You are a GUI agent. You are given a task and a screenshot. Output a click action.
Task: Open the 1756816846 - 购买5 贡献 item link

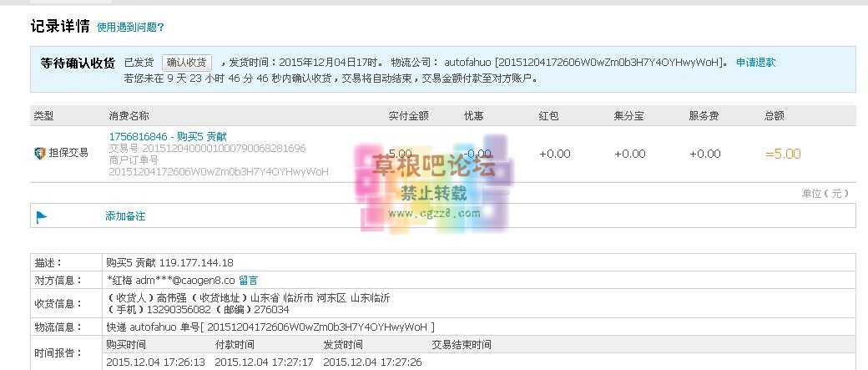pyautogui.click(x=168, y=136)
